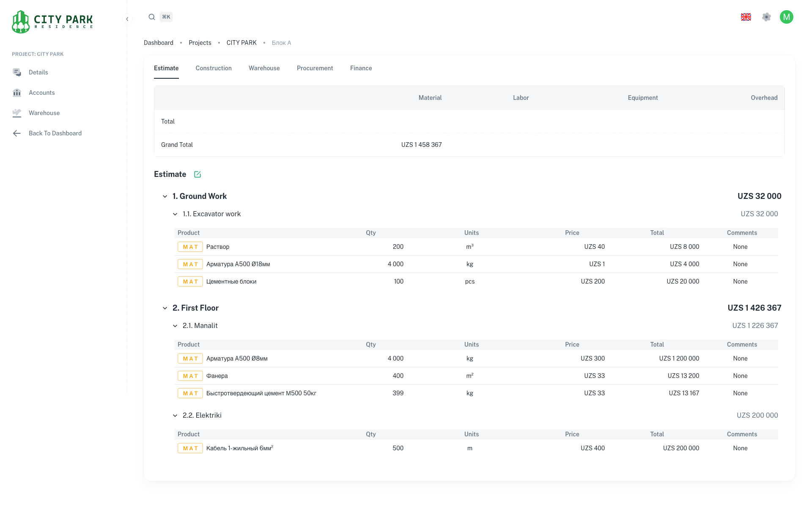Open the search magnifier icon

[x=151, y=17]
